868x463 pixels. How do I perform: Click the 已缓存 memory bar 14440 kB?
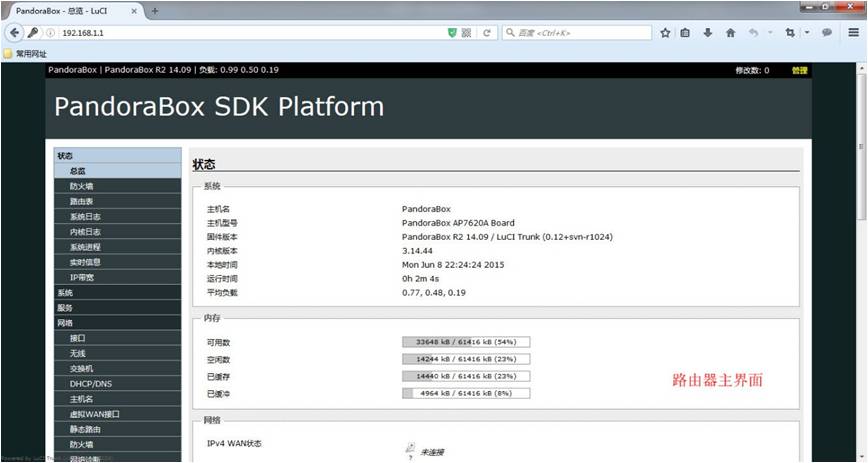pos(466,377)
